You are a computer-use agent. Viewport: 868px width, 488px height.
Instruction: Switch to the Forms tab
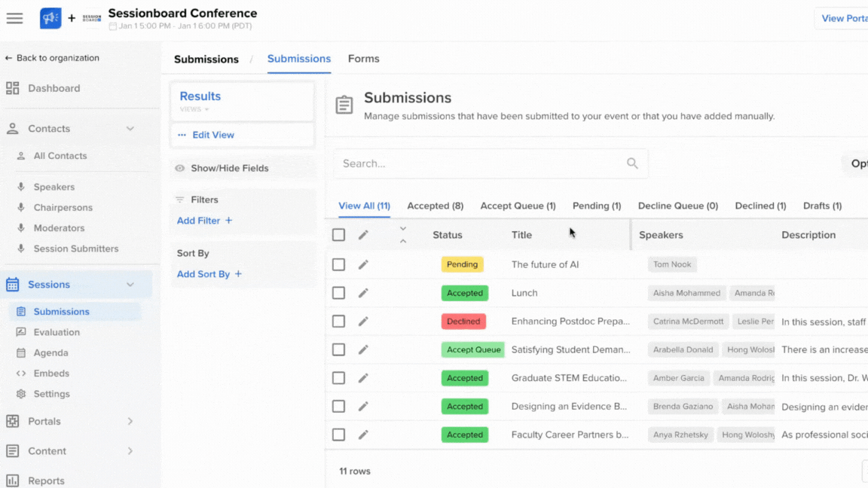point(363,59)
